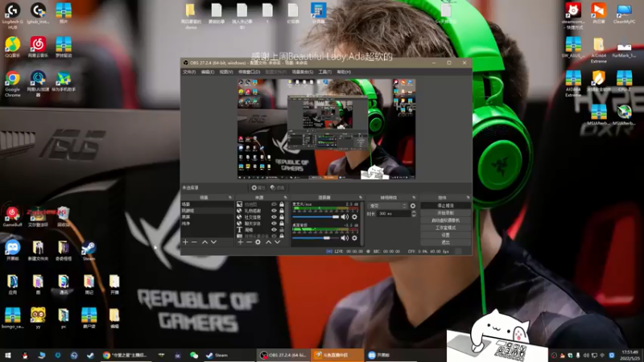Adjust the microphone/Aux volume slider
Image resolution: width=644 pixels, height=362 pixels.
click(316, 216)
